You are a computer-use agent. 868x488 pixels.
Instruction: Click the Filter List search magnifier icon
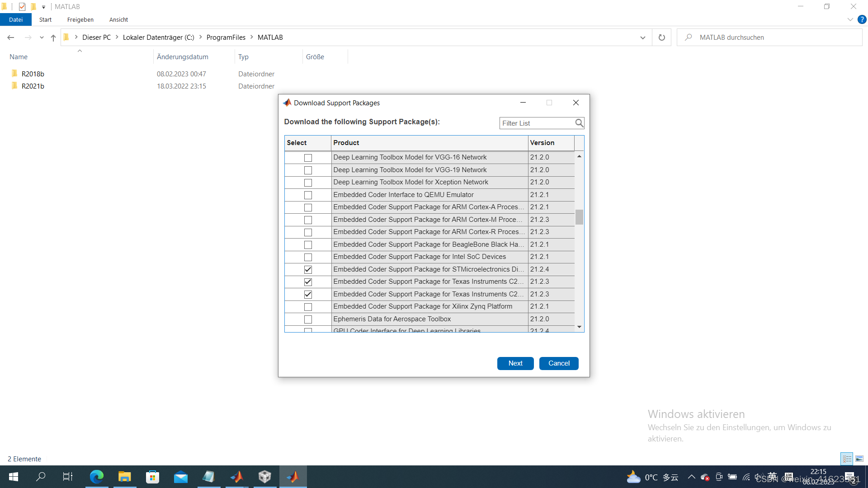pyautogui.click(x=579, y=123)
